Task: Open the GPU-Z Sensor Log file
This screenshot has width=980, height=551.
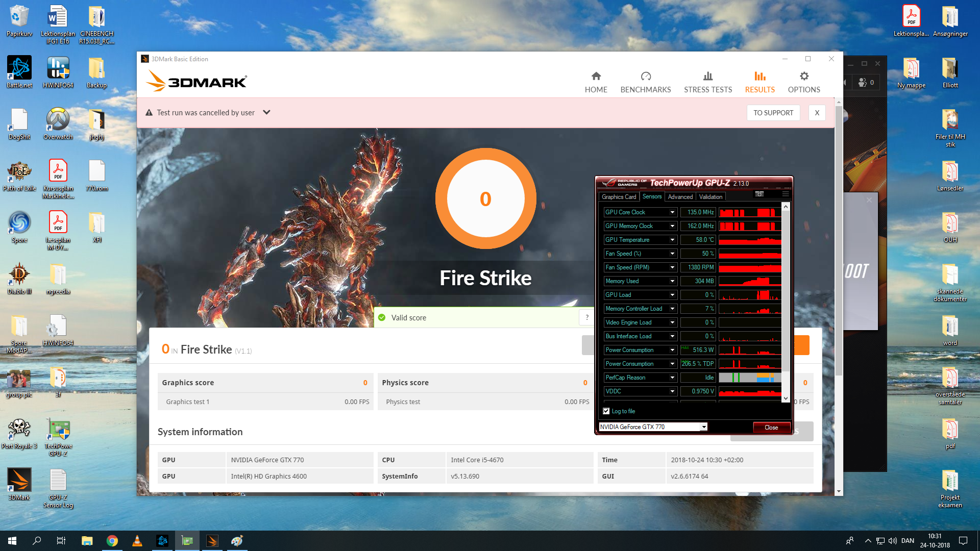Action: (58, 488)
